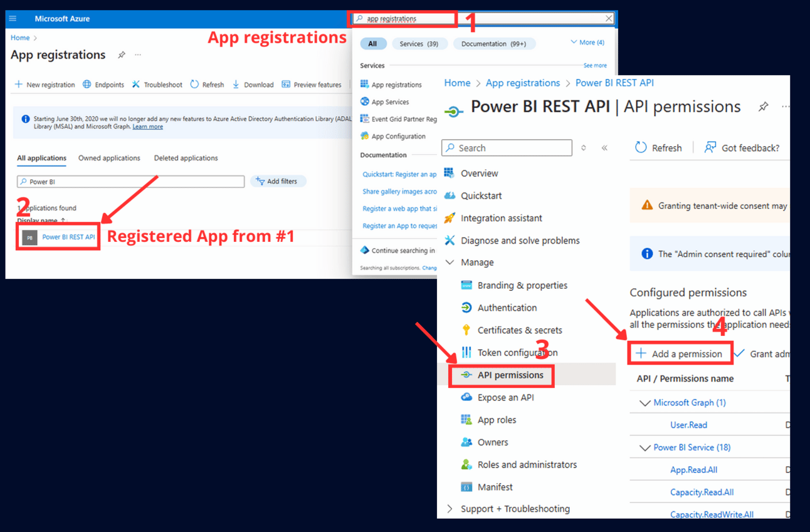Click the New registration plus icon
Image resolution: width=810 pixels, height=532 pixels.
coord(19,85)
